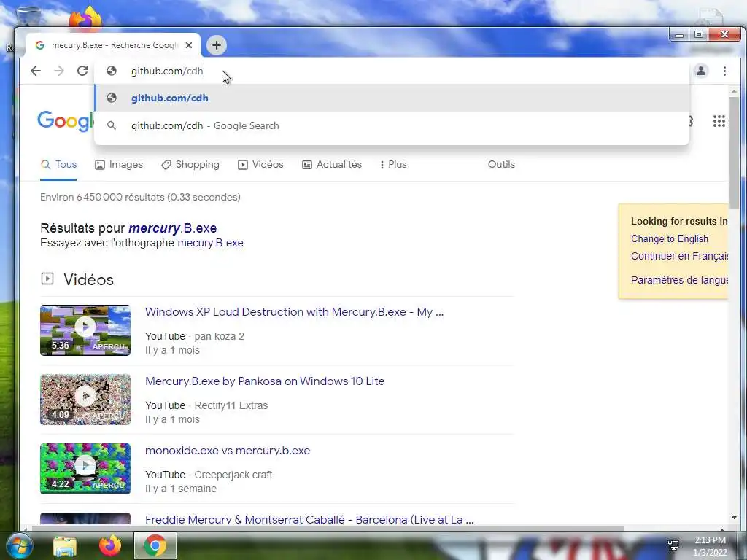Open the Outils search tools
747x560 pixels.
tap(501, 165)
